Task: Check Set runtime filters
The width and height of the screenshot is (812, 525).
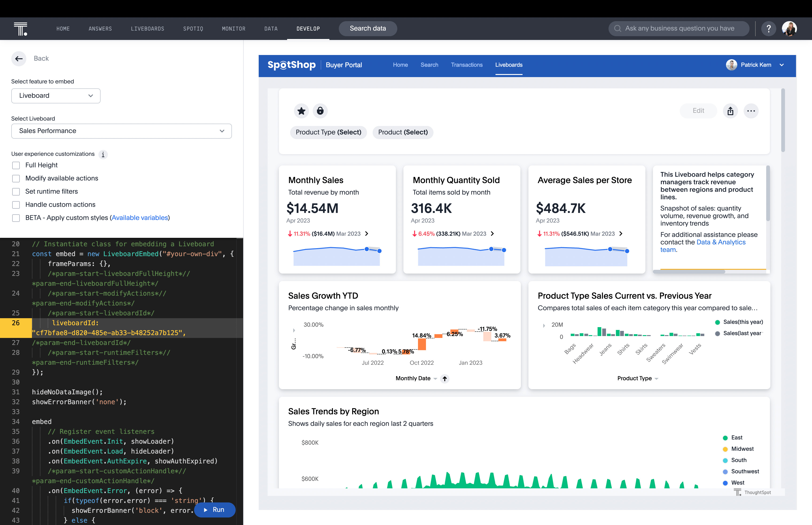Action: click(x=16, y=192)
